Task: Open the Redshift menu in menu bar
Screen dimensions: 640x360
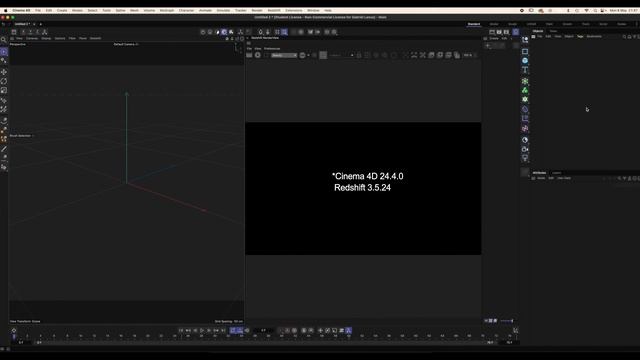Action: point(274,10)
